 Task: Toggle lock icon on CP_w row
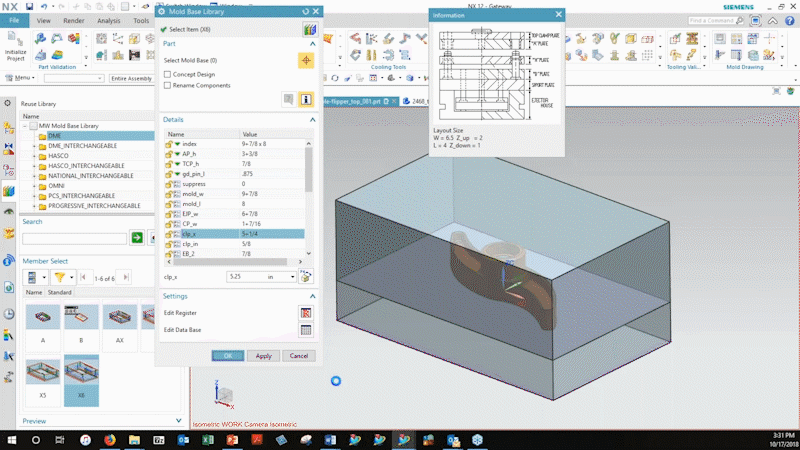click(x=168, y=224)
